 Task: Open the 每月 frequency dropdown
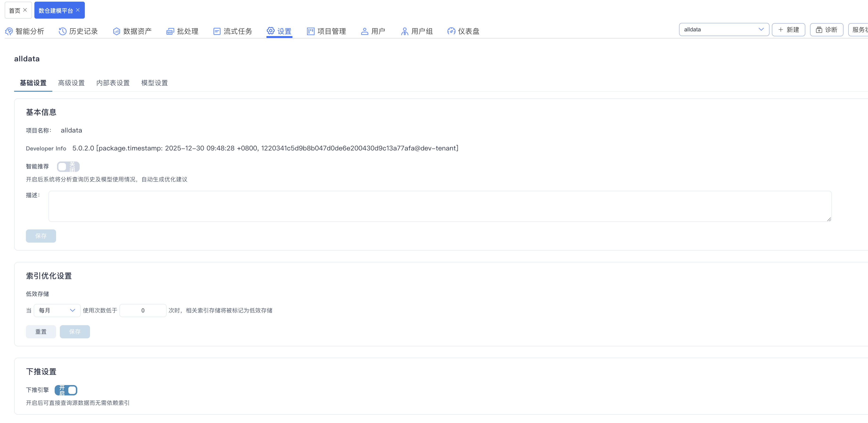[57, 310]
